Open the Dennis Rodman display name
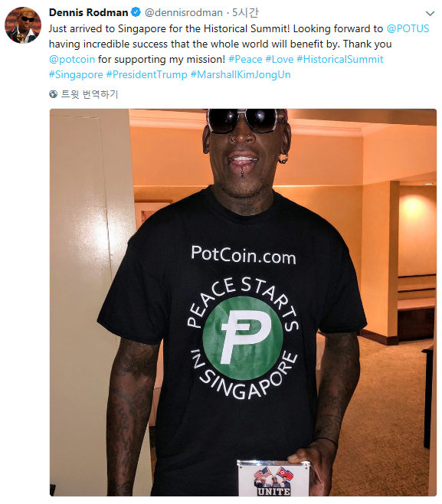 point(88,12)
